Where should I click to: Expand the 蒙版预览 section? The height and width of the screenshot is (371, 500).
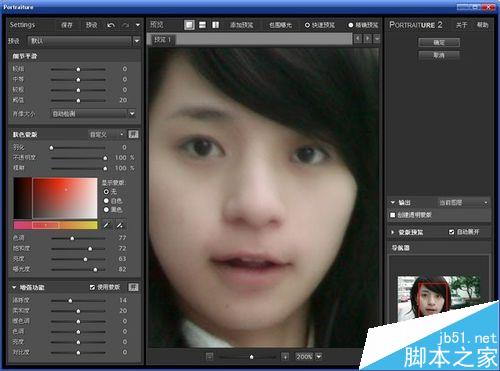tap(392, 232)
